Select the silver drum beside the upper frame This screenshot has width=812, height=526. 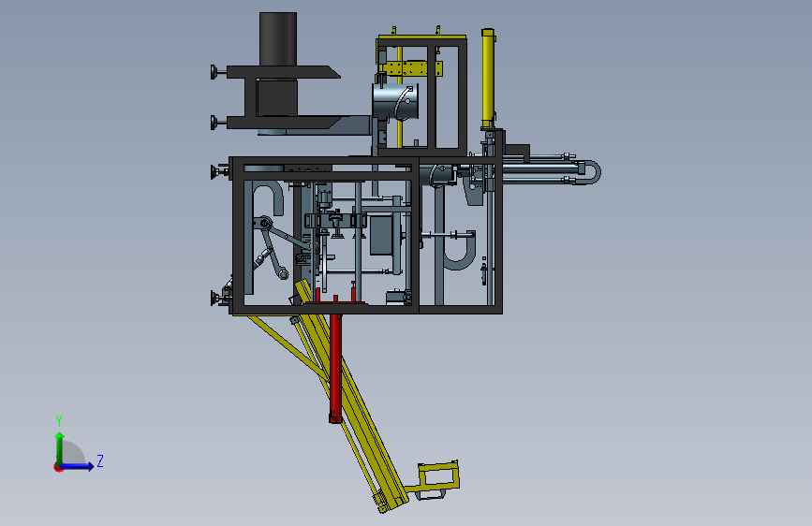[x=395, y=102]
